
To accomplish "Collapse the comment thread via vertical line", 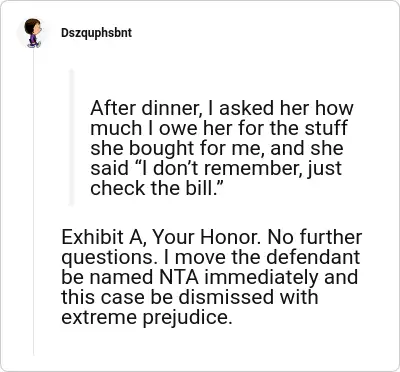I will tap(33, 202).
